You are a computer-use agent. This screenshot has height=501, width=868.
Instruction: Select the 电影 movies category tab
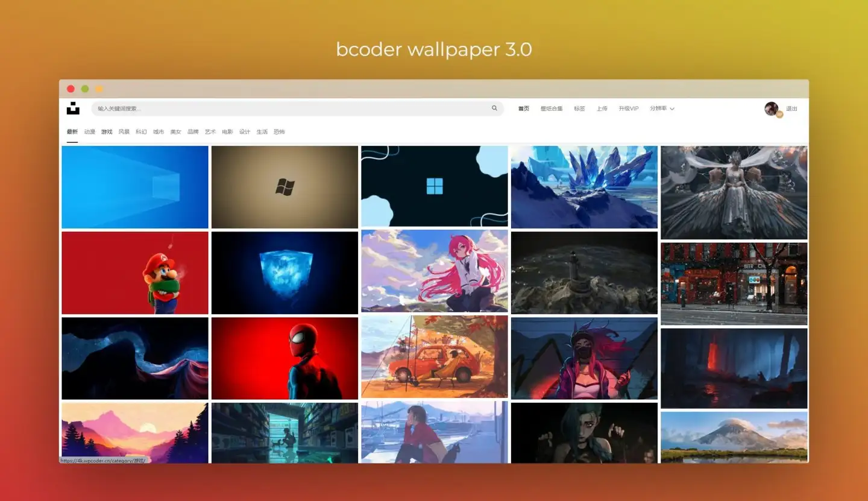[x=227, y=131]
